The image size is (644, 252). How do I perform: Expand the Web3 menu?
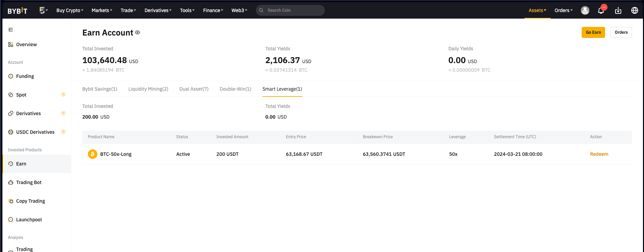239,10
